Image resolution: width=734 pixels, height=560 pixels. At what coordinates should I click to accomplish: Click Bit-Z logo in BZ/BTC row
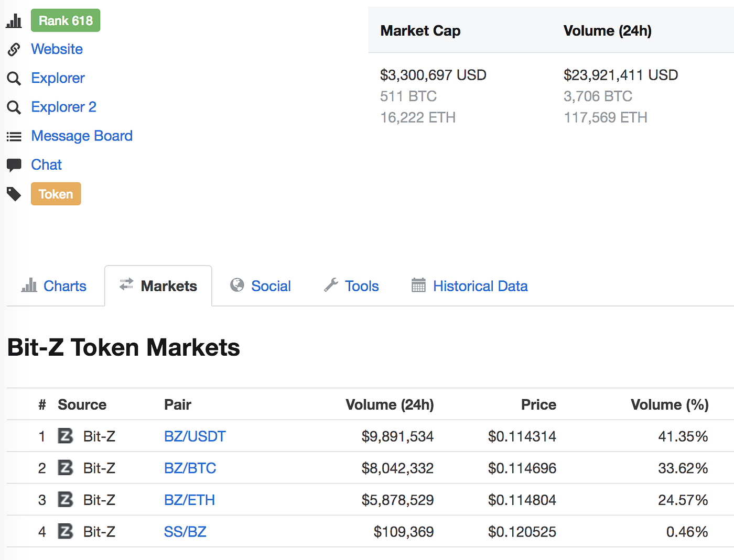(66, 467)
